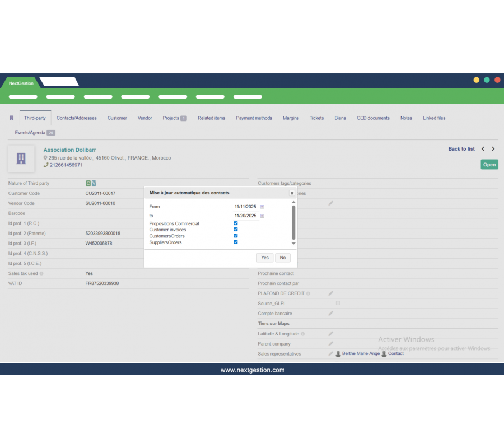
Task: Open the calendar picker for From date
Action: tap(262, 207)
